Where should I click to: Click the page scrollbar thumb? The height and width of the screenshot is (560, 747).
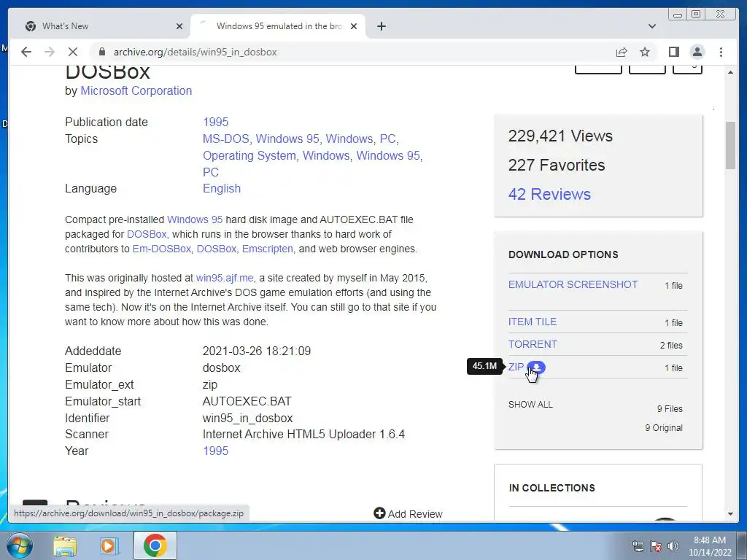click(x=730, y=145)
